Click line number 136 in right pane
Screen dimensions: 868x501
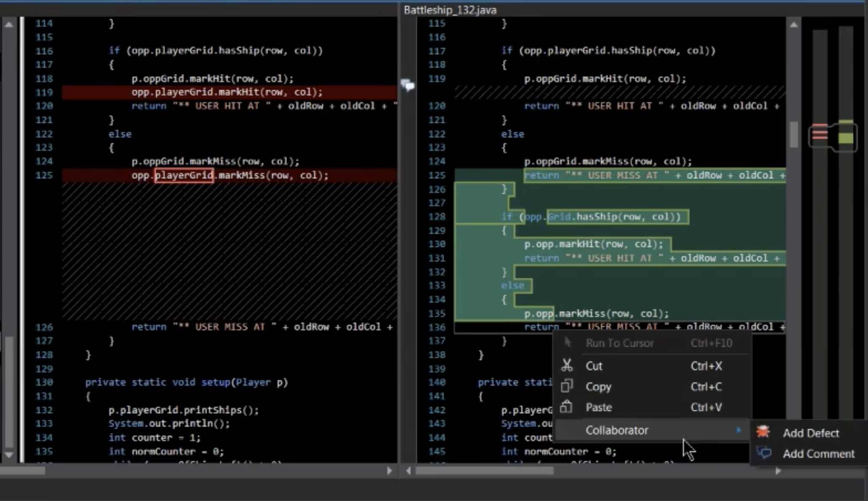[x=437, y=327]
